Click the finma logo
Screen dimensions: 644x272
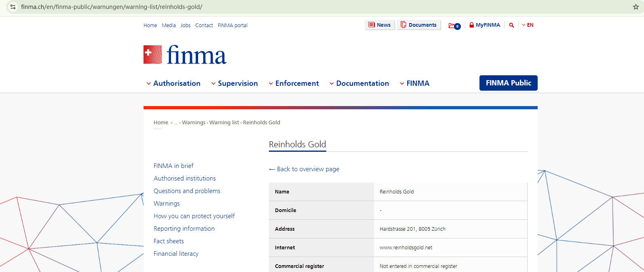coord(185,55)
